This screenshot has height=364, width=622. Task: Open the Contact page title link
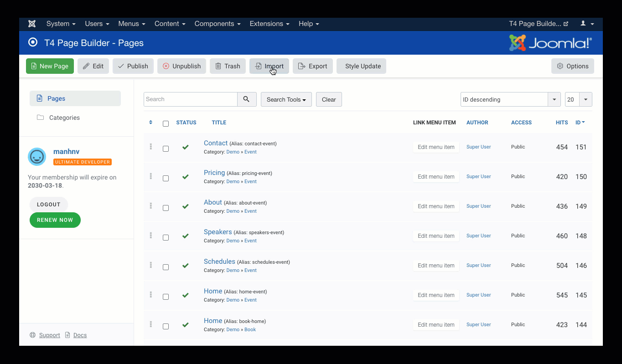click(x=216, y=143)
